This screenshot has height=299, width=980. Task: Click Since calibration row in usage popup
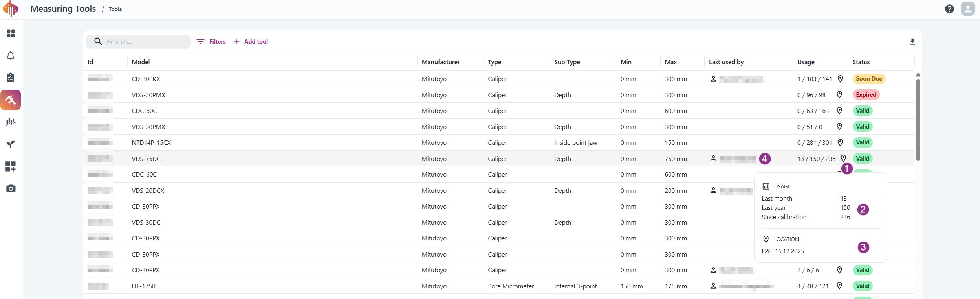click(x=806, y=217)
